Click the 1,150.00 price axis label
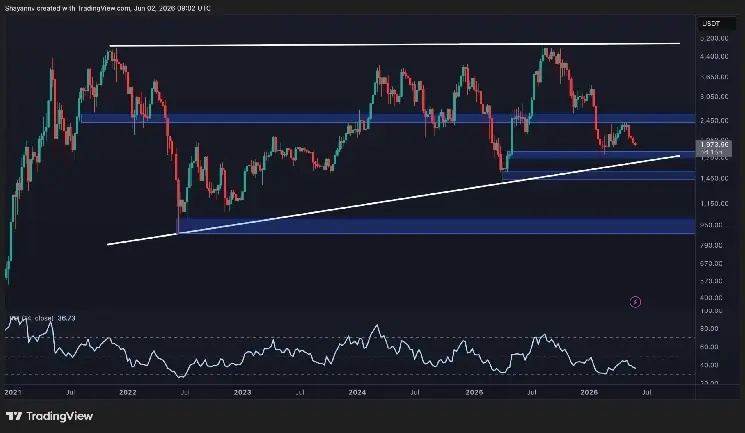 (714, 203)
